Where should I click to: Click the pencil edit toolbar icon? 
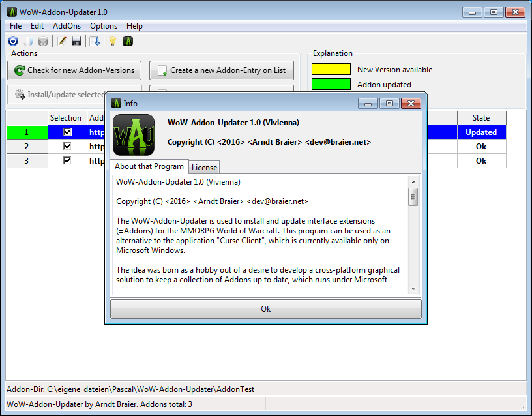click(x=62, y=41)
